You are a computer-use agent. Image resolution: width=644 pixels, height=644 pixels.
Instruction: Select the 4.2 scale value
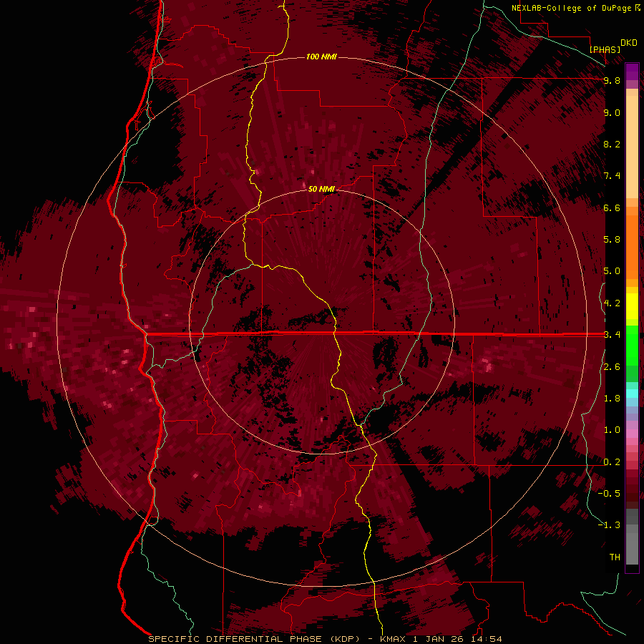(612, 303)
